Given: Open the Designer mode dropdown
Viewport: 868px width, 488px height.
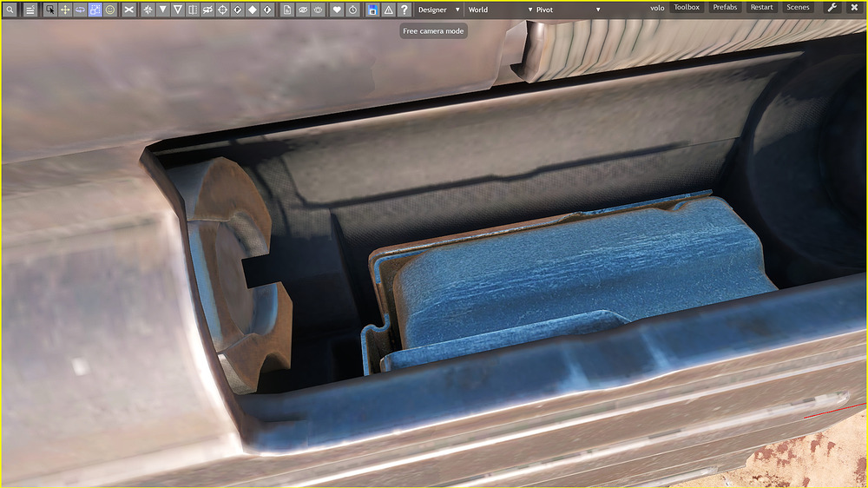Looking at the screenshot, I should (x=438, y=10).
